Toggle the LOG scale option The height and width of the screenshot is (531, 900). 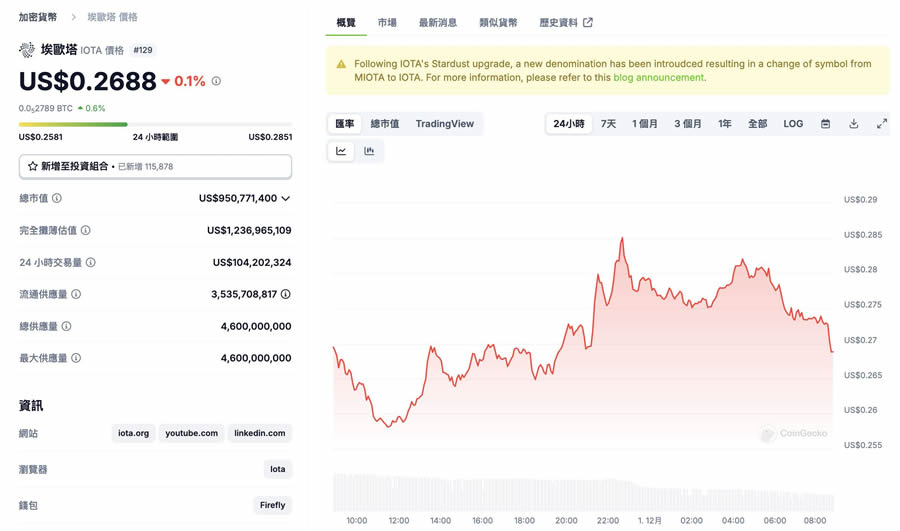793,124
